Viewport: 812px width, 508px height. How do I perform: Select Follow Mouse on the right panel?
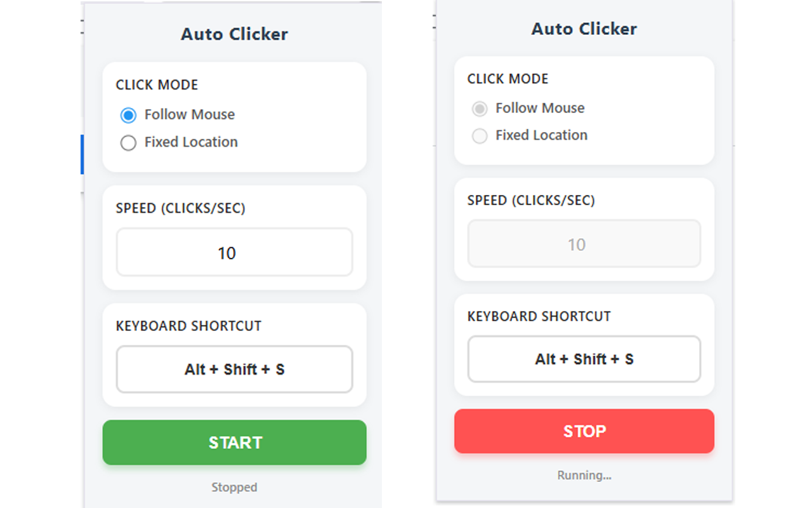[x=480, y=109]
